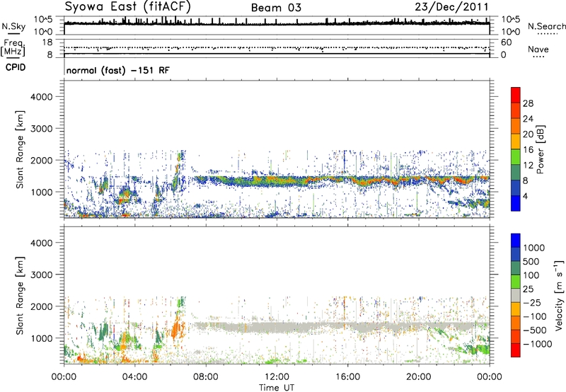This screenshot has height=392, width=566.
Task: Click the blue bottom of the power colorbar
Action: (x=516, y=203)
